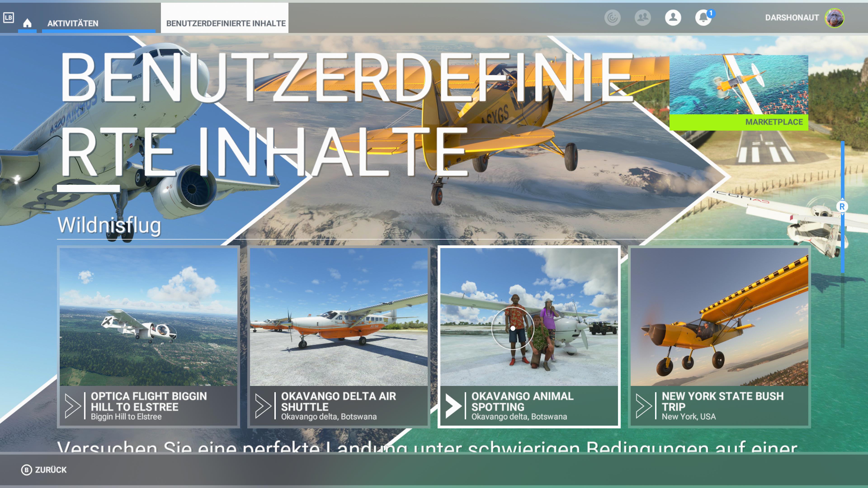Open the Optica Flight Biggin Hill thumbnail
This screenshot has width=868, height=488.
148,317
